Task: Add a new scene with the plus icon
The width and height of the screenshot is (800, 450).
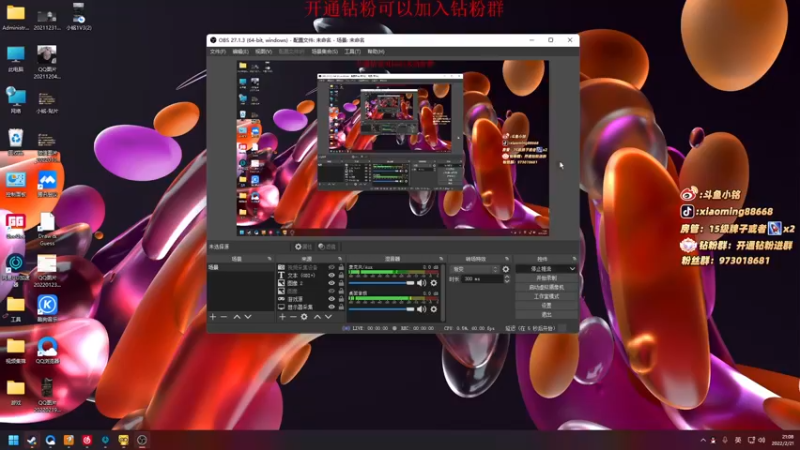Action: (x=213, y=317)
